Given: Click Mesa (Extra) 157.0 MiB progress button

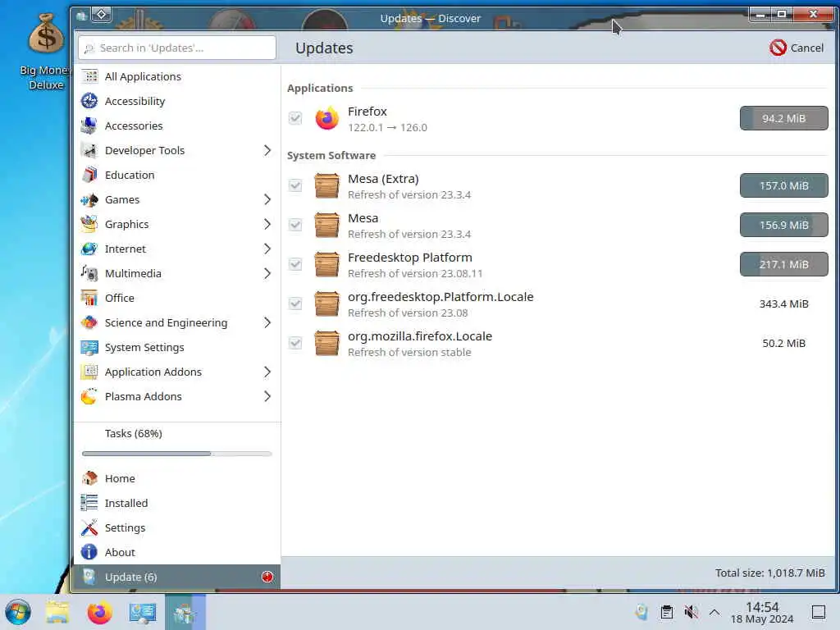Looking at the screenshot, I should click(x=783, y=186).
